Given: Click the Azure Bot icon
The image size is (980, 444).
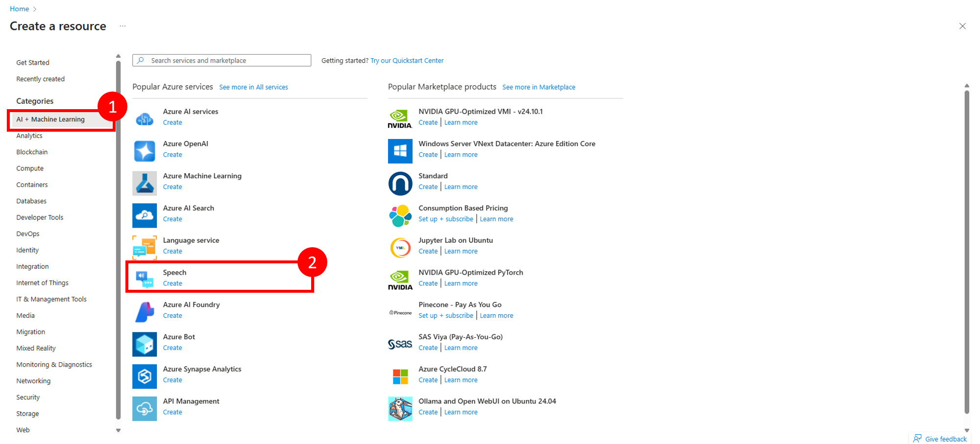Looking at the screenshot, I should (x=145, y=344).
